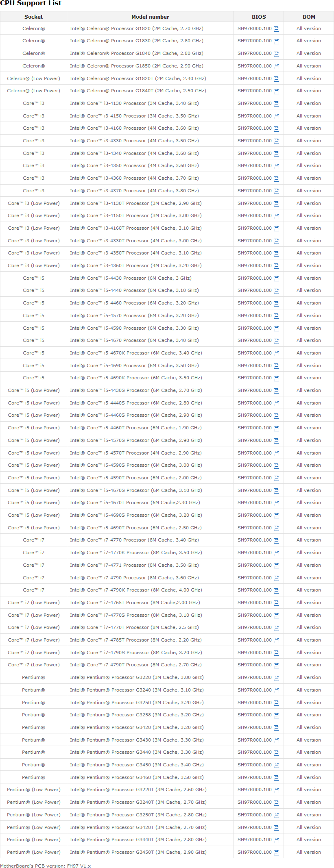Click the Socket column header

[x=33, y=17]
